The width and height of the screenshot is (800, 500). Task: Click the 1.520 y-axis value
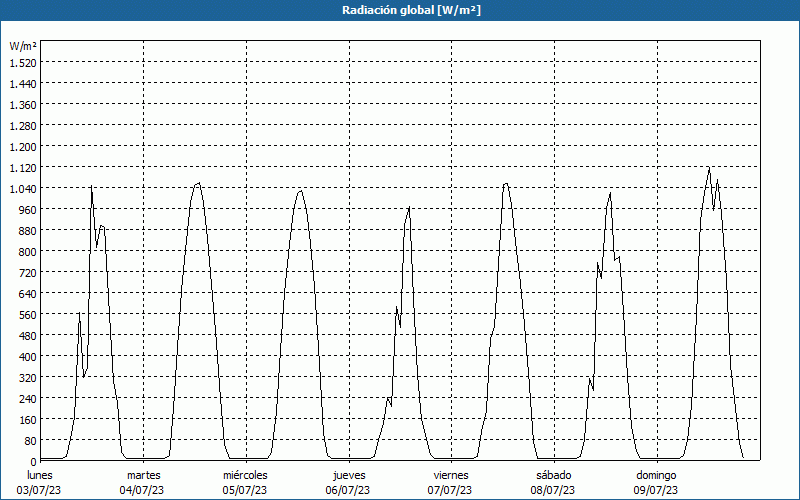23,62
